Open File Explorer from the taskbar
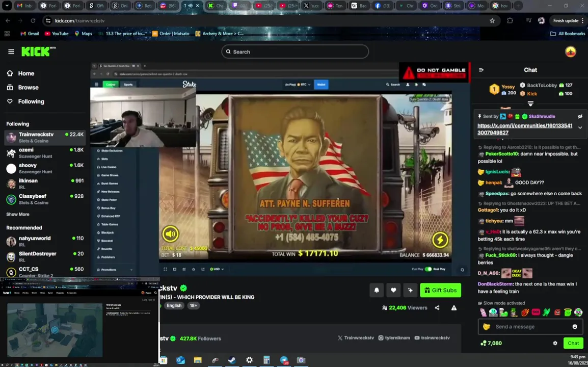The width and height of the screenshot is (588, 367). pyautogui.click(x=198, y=360)
